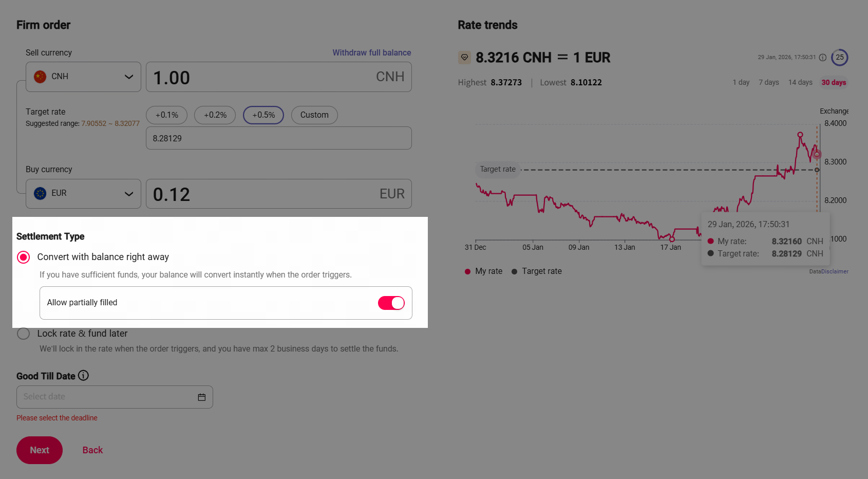Click the EU flag icon in buy currency
The image size is (868, 479).
tap(40, 193)
